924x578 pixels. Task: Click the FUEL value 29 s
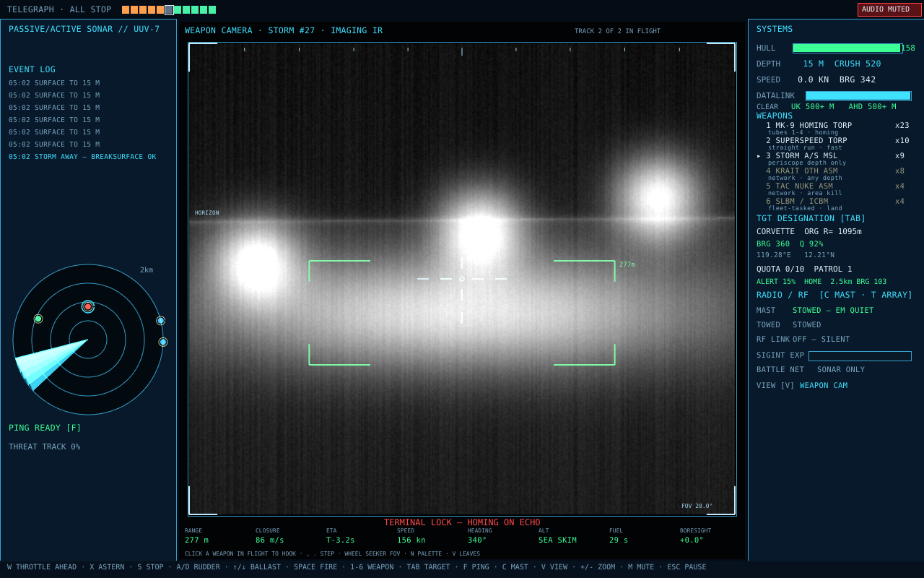point(619,540)
